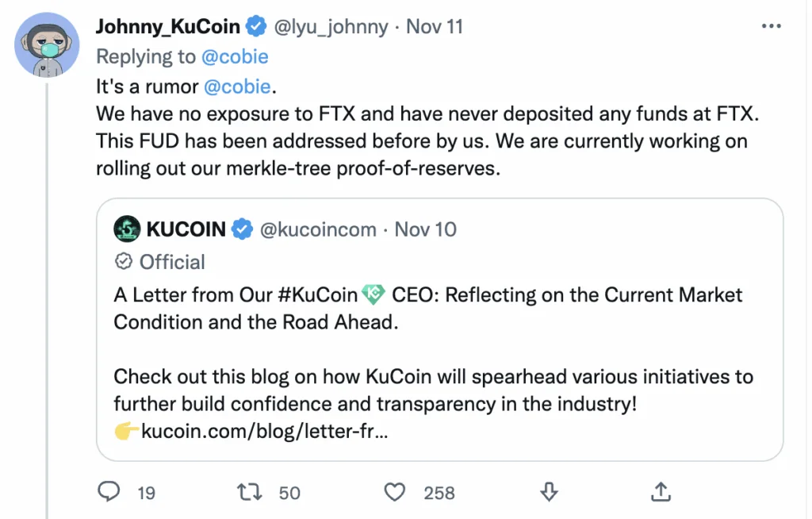Screen dimensions: 812x519
Task: Click the Official label badge icon
Action: 123,261
